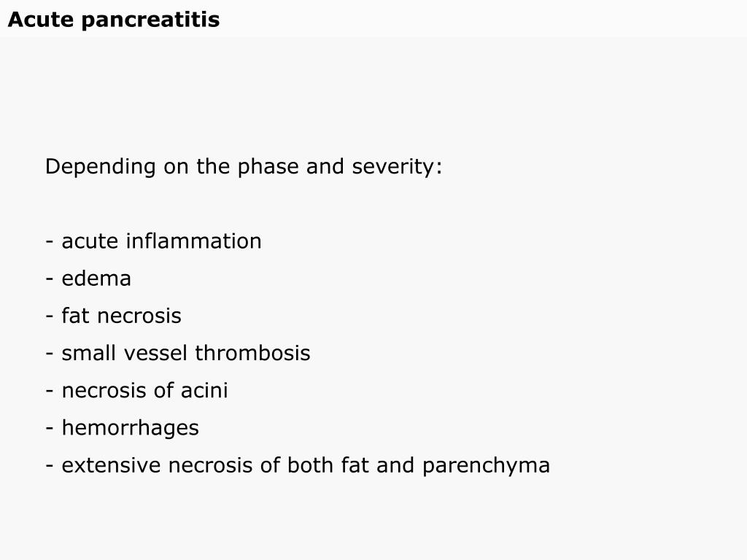Click the "acute inflammation" bullet item
Viewport: 747px width, 560px height.
tap(153, 241)
